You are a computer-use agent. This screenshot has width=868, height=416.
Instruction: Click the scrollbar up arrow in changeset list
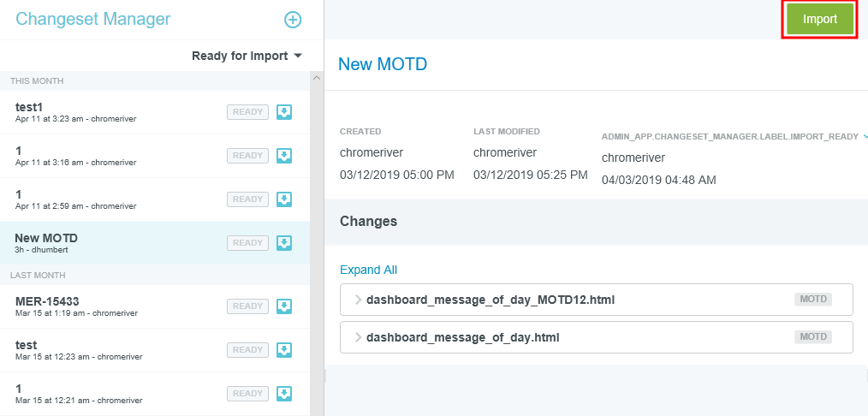click(316, 79)
